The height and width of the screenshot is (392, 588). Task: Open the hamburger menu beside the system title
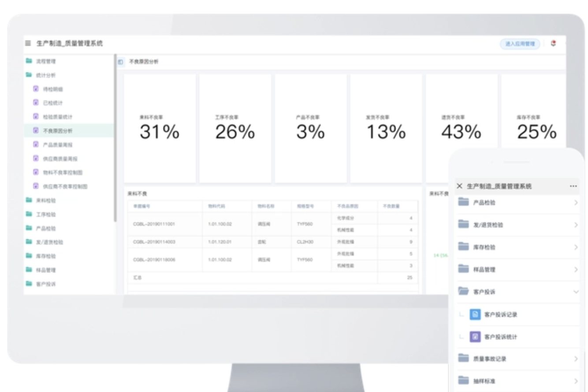click(x=28, y=44)
